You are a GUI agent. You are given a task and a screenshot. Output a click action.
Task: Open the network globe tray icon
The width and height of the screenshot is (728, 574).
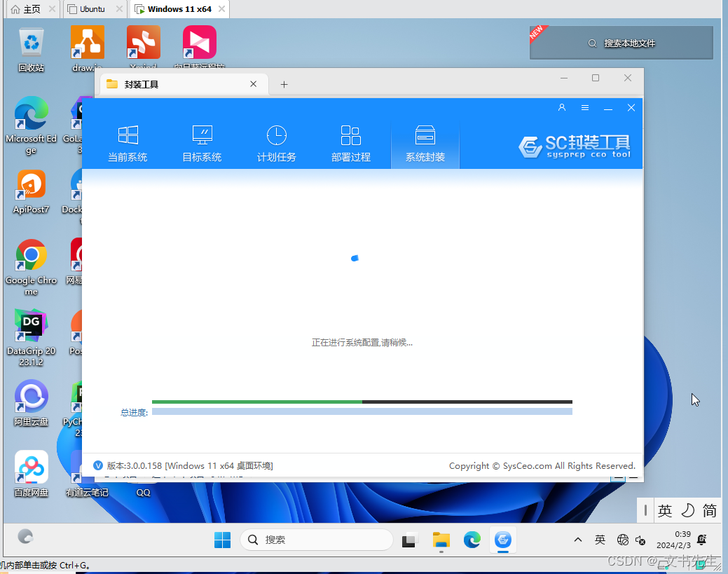(623, 540)
